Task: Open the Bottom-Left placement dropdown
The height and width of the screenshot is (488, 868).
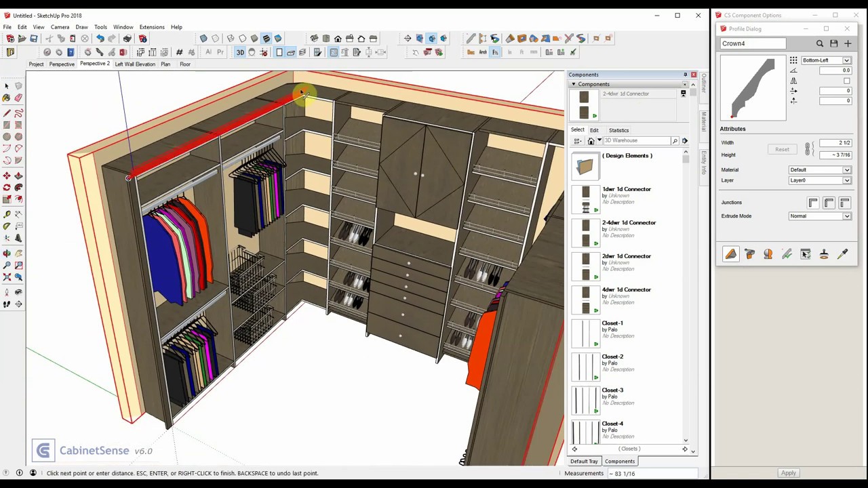Action: point(826,60)
